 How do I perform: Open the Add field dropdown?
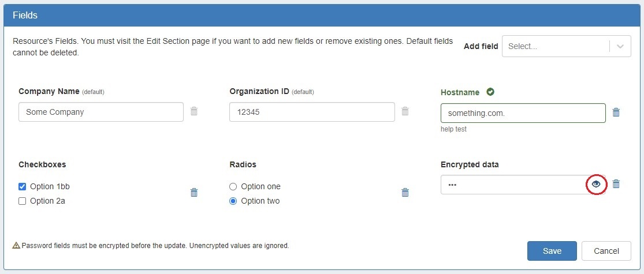554,46
